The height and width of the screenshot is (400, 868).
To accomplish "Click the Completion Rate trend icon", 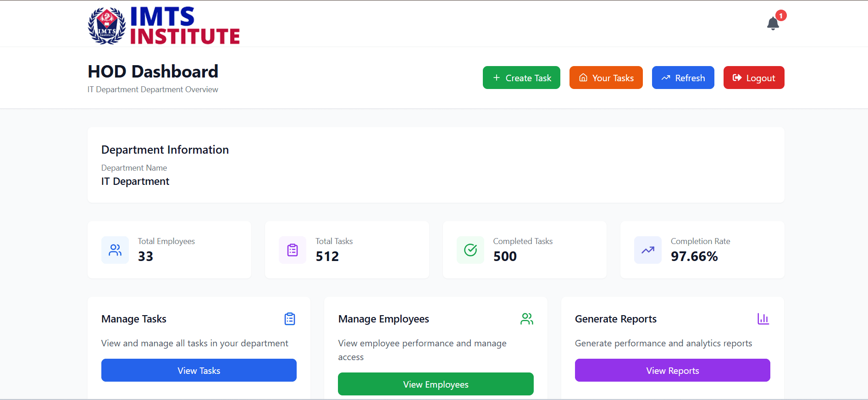I will click(x=648, y=250).
